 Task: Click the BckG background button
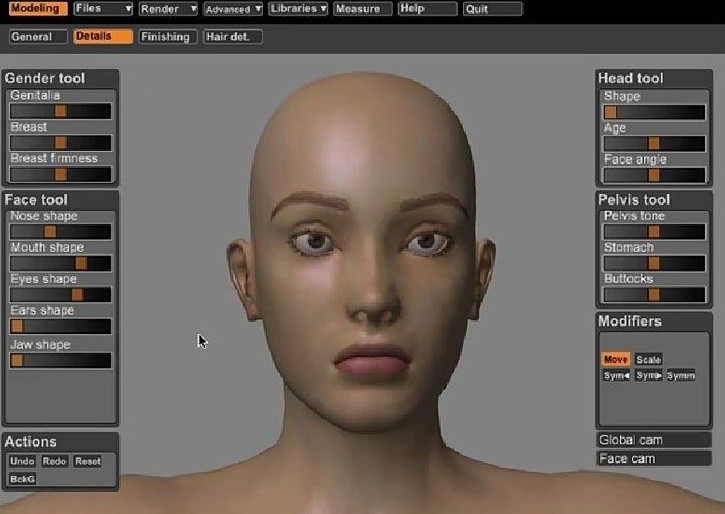pyautogui.click(x=21, y=479)
